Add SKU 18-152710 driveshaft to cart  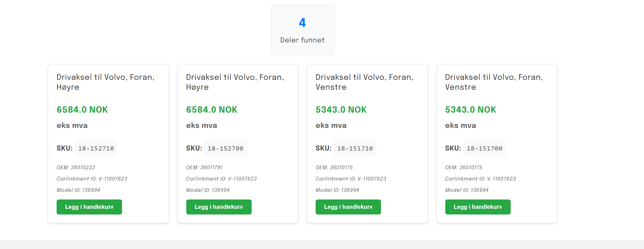89,207
